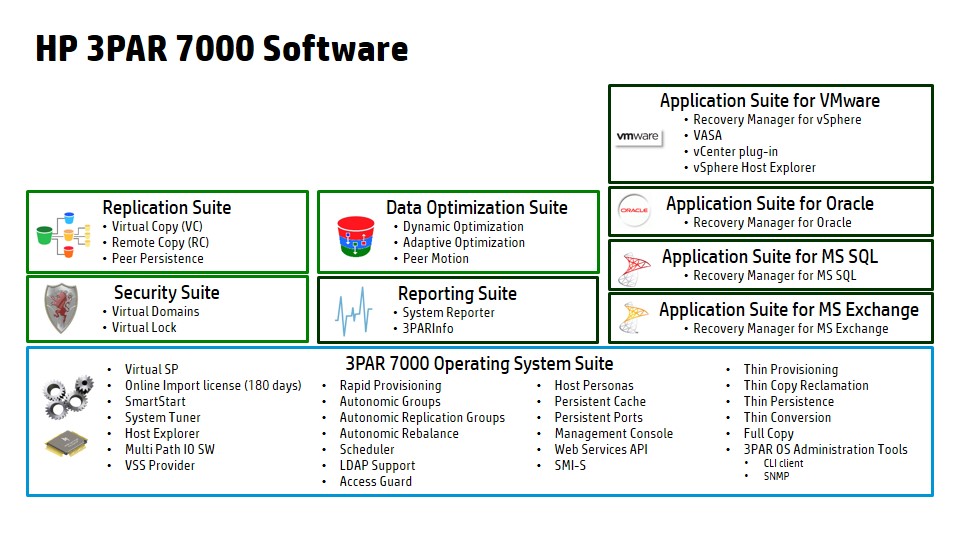Click the MS SQL Server logo icon
The width and height of the screenshot is (960, 540).
click(x=633, y=269)
